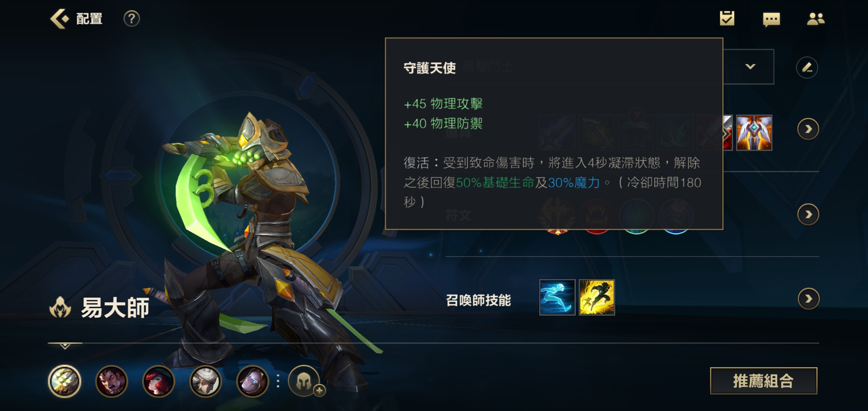The width and height of the screenshot is (868, 411).
Task: Open item builds arrow button
Action: point(808,129)
